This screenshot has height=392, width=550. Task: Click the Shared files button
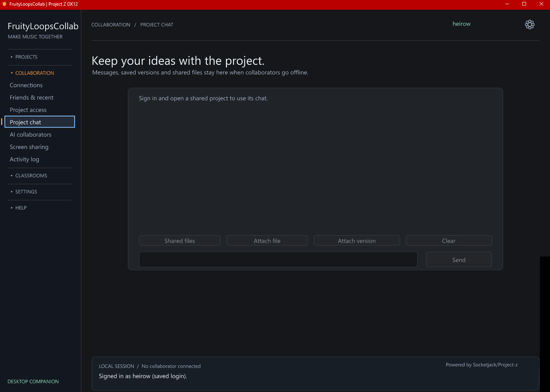coord(180,241)
